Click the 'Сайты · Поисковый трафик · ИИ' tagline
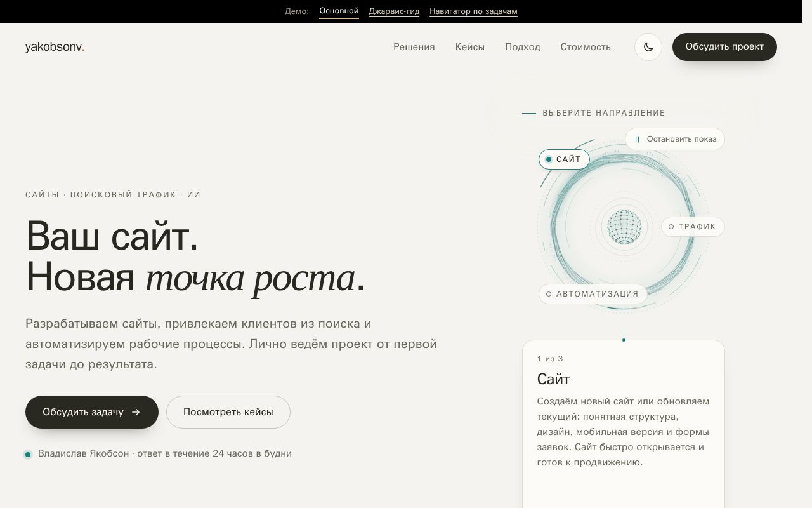Screen dimensions: 812x508 [113, 195]
